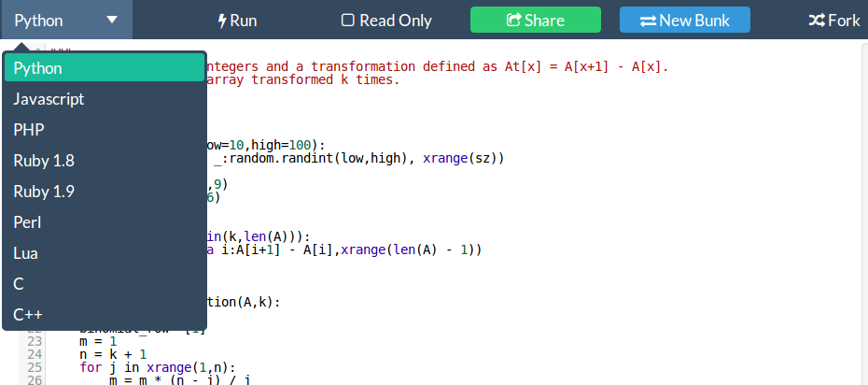Click the code line 'n = k + 1'

click(x=113, y=354)
